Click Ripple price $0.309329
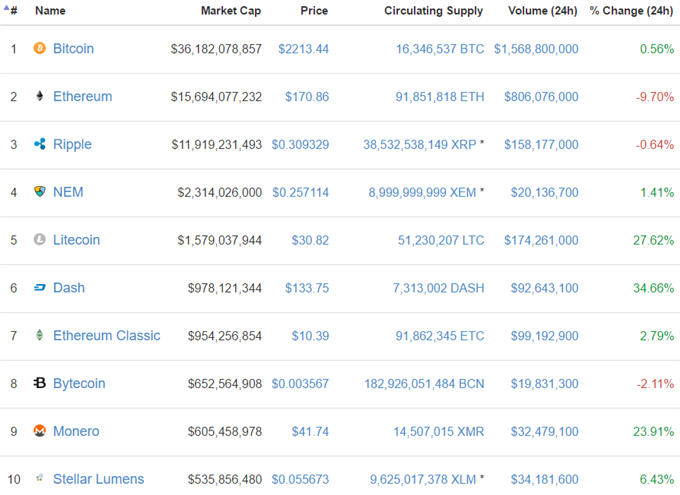 (x=300, y=144)
